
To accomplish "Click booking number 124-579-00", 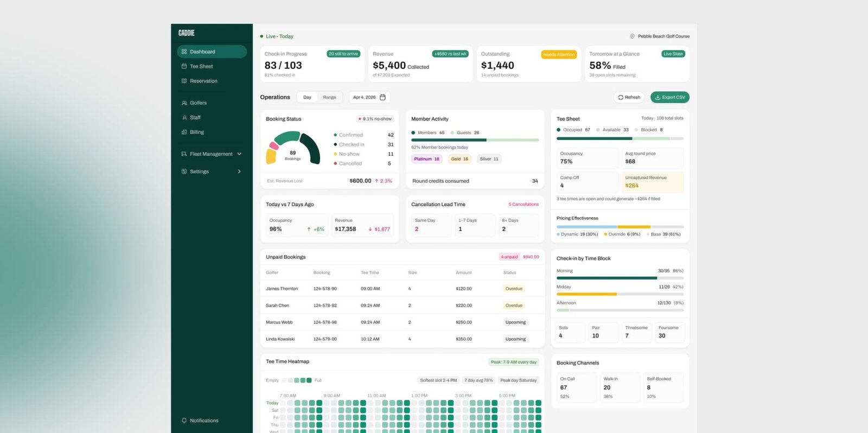I will (325, 339).
